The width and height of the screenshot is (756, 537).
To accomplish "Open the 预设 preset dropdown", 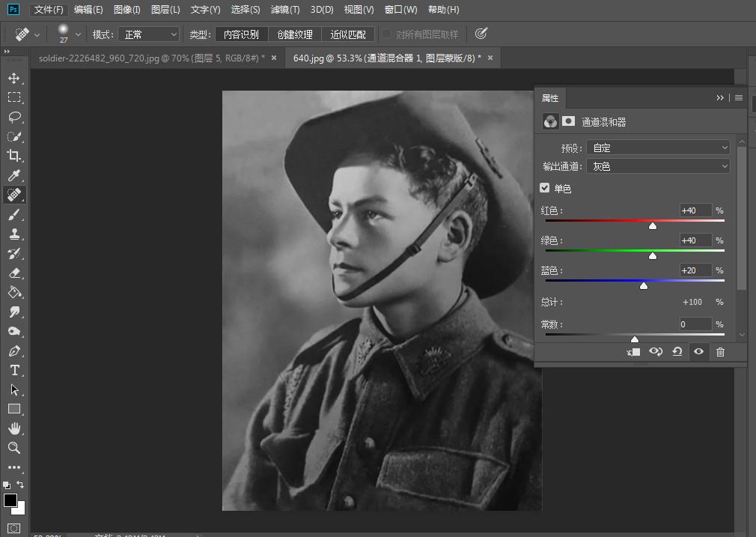I will 657,148.
